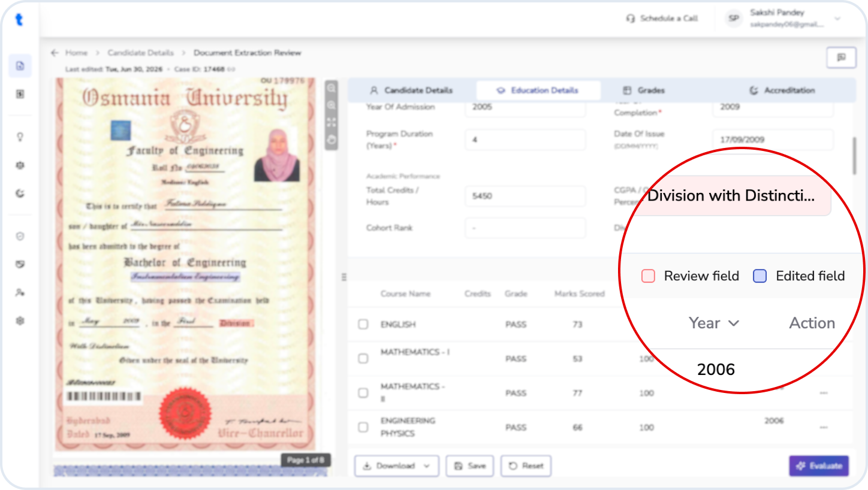Screen dimensions: 868x490
Task: Click 'Document Extraction Review' in the breadcrumb
Action: [x=247, y=53]
